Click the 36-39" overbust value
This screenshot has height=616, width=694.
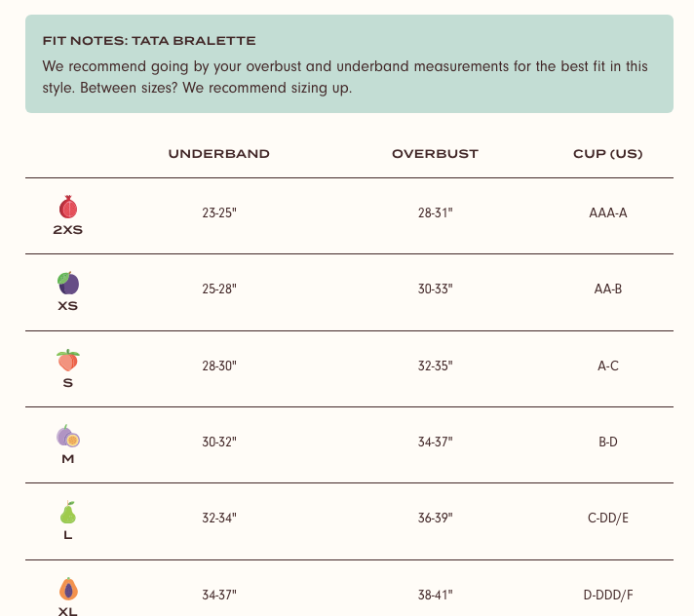pyautogui.click(x=435, y=519)
